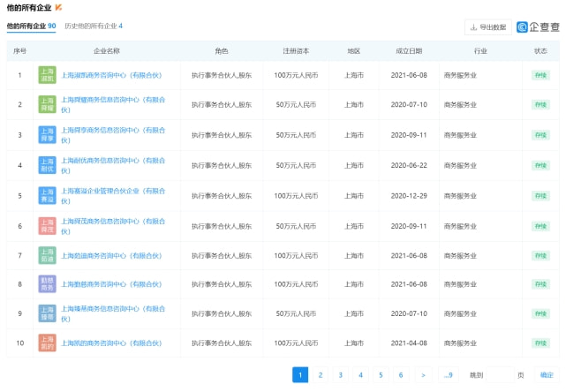566x392 pixels.
Task: Click the 存续 status badge in row 3
Action: [540, 135]
